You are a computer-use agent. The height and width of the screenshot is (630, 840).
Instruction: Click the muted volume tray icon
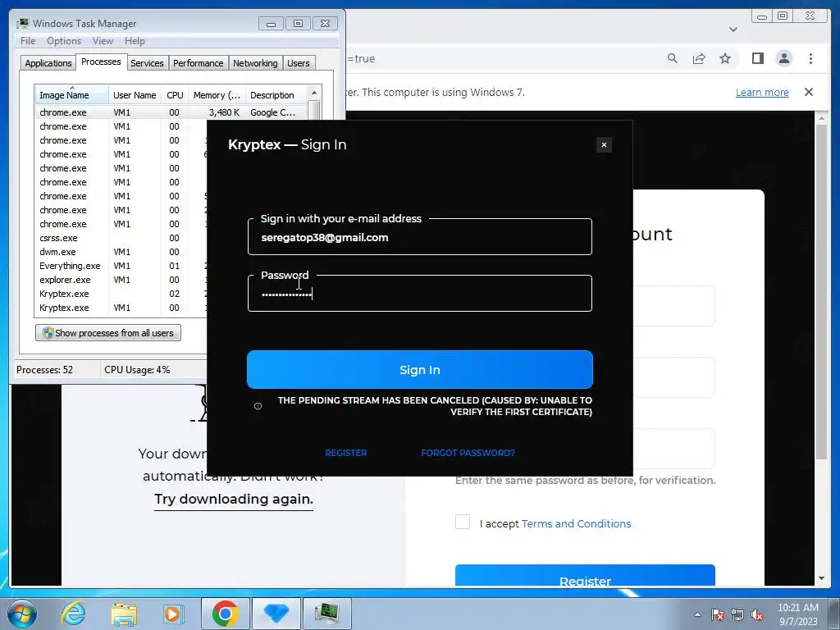[x=757, y=614]
